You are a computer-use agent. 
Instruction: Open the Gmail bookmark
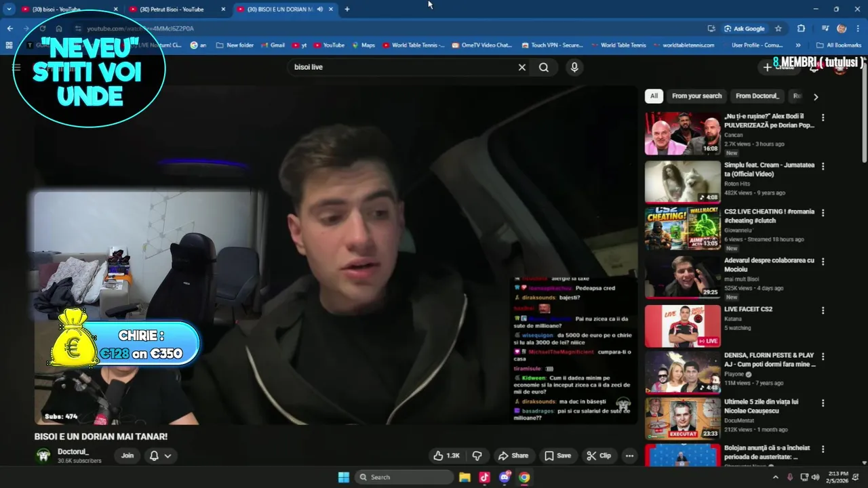(x=272, y=45)
